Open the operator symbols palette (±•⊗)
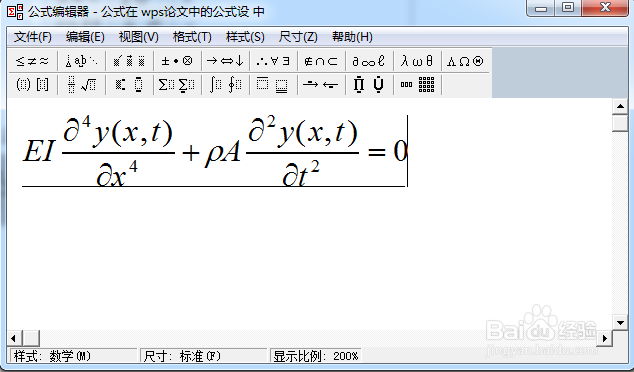This screenshot has width=634, height=372. point(177,61)
